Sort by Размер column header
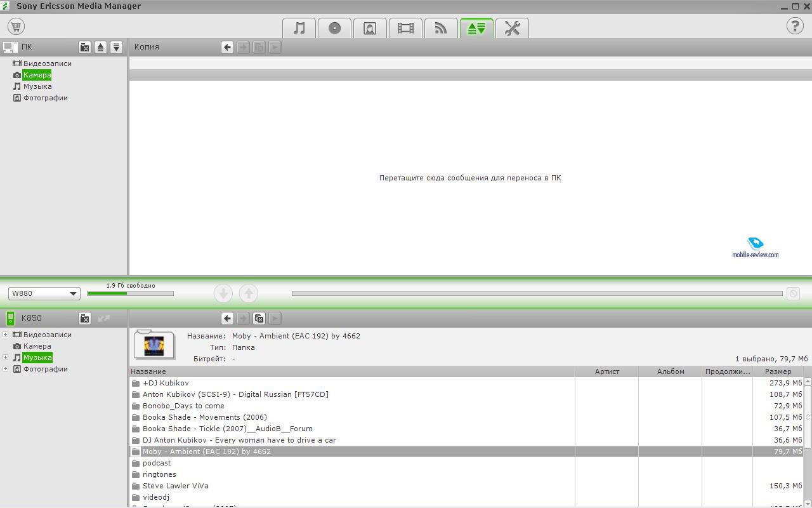812x508 pixels. coord(778,371)
